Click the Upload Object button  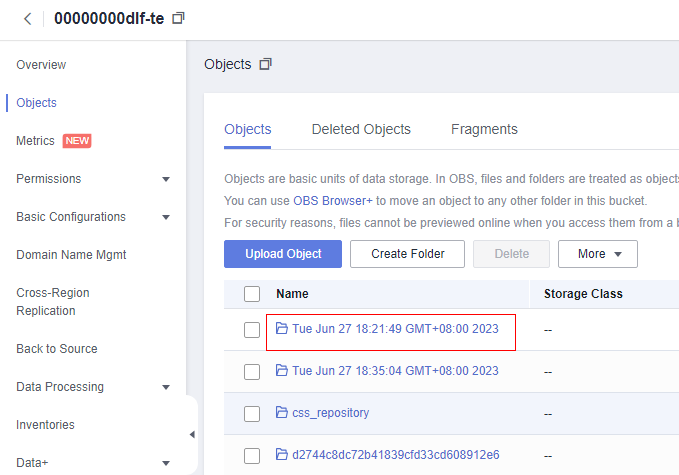283,254
